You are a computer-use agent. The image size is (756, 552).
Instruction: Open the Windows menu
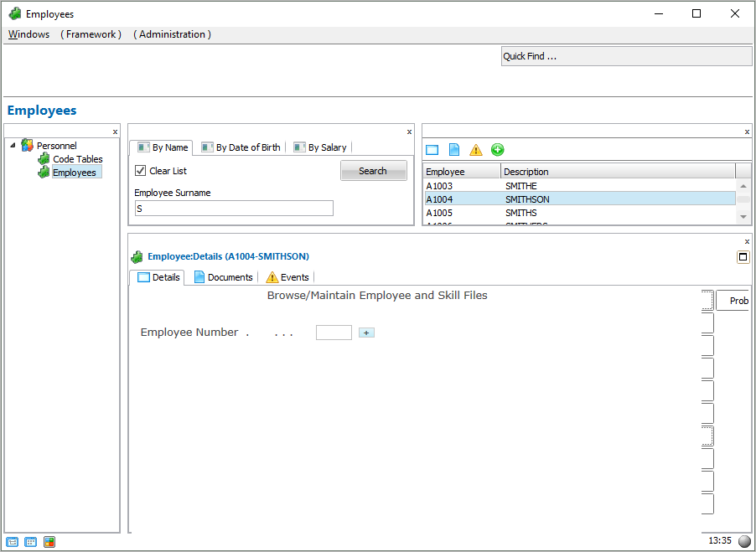coord(29,34)
